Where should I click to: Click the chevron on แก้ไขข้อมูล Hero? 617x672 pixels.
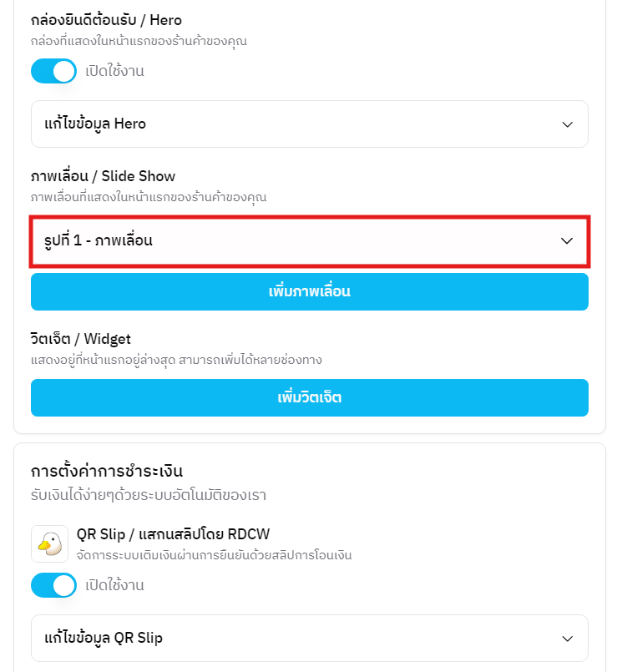pos(567,124)
